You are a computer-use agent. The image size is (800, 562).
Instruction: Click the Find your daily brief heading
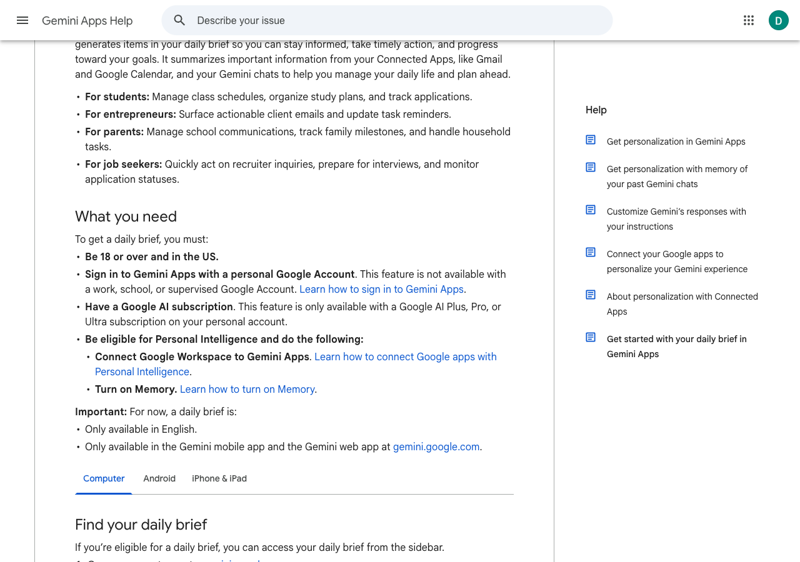141,524
